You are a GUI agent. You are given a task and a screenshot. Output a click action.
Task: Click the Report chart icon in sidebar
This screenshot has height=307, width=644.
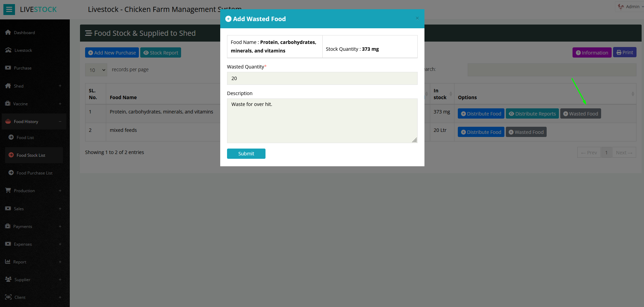pyautogui.click(x=8, y=262)
